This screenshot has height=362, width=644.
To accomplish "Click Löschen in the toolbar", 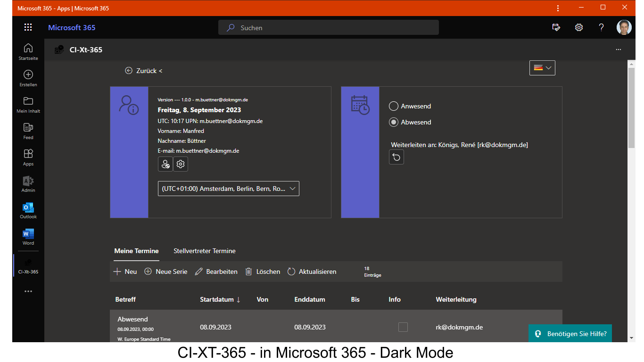I will pyautogui.click(x=263, y=271).
